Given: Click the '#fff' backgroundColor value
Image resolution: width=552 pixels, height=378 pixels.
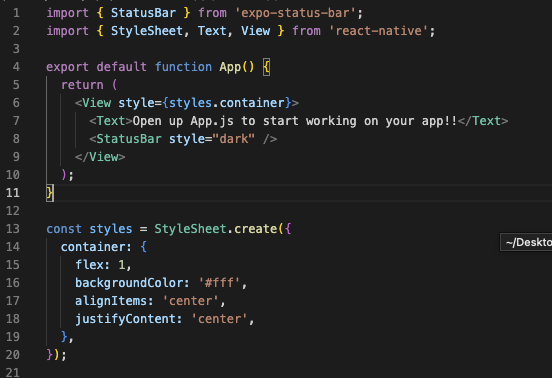Looking at the screenshot, I should coord(219,283).
